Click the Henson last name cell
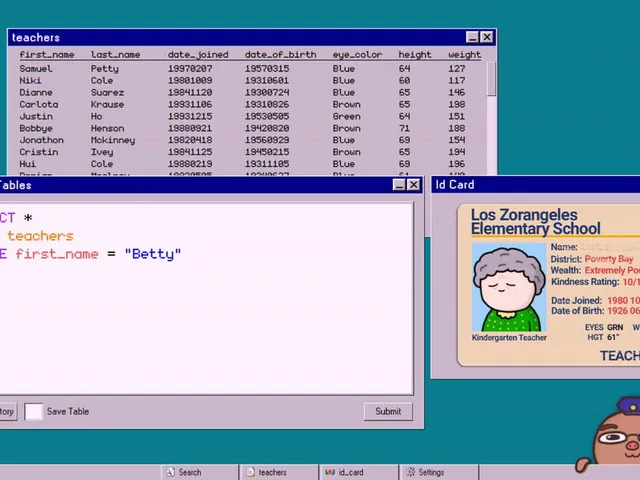640x480 pixels. pyautogui.click(x=107, y=128)
